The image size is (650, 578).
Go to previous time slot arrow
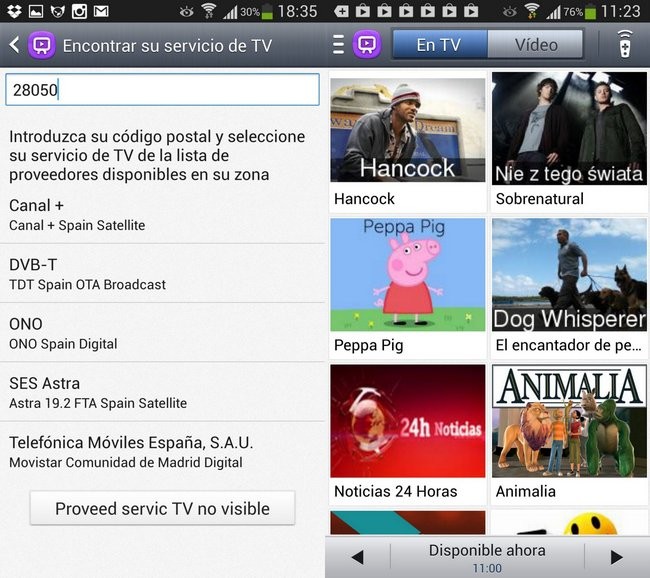358,557
